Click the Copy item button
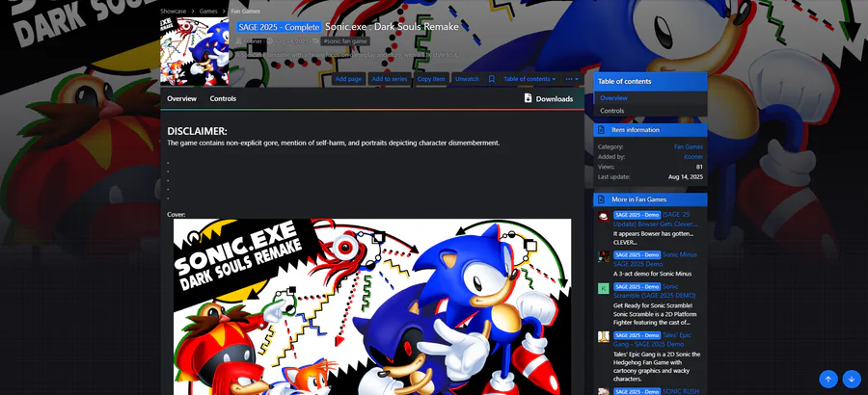The width and height of the screenshot is (868, 395). pyautogui.click(x=431, y=79)
